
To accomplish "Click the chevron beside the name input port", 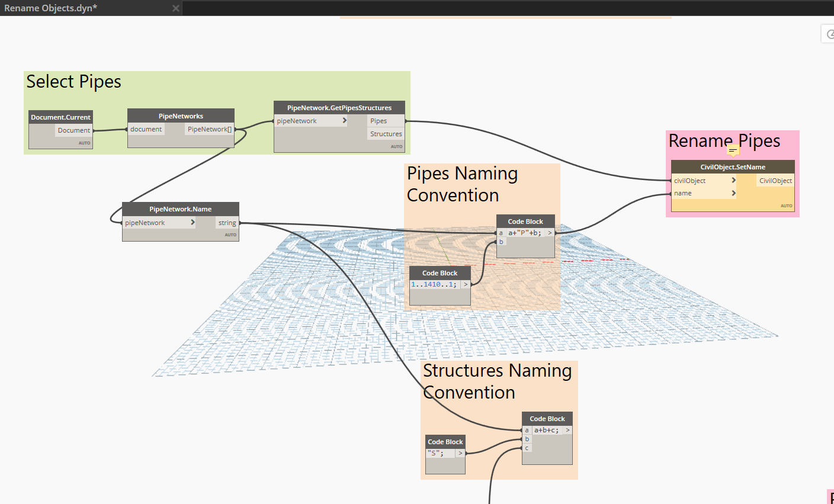I will (x=734, y=193).
